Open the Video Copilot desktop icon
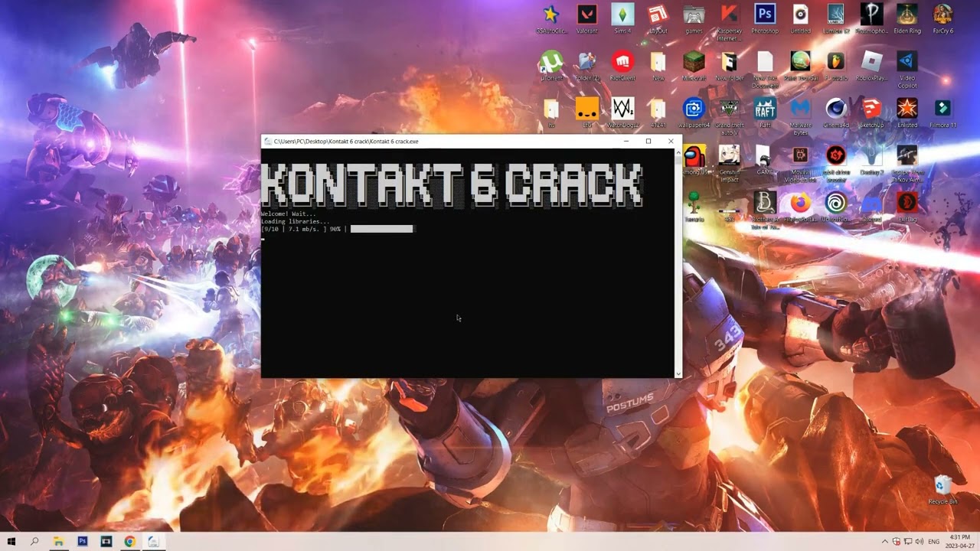The height and width of the screenshot is (551, 980). (907, 69)
